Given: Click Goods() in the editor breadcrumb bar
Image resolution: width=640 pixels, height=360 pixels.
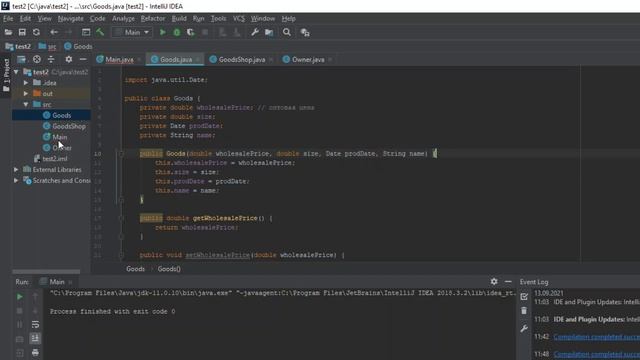Looking at the screenshot, I should 169,269.
